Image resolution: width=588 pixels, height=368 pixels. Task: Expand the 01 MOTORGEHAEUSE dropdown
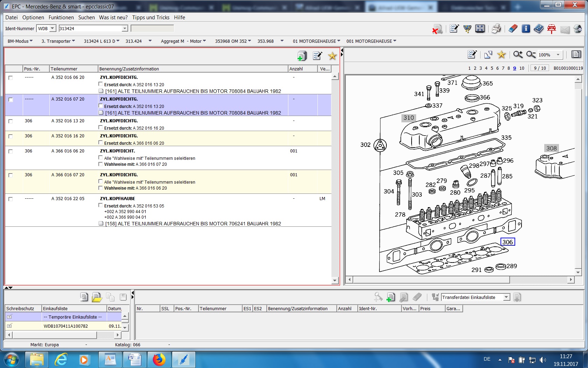(x=317, y=41)
